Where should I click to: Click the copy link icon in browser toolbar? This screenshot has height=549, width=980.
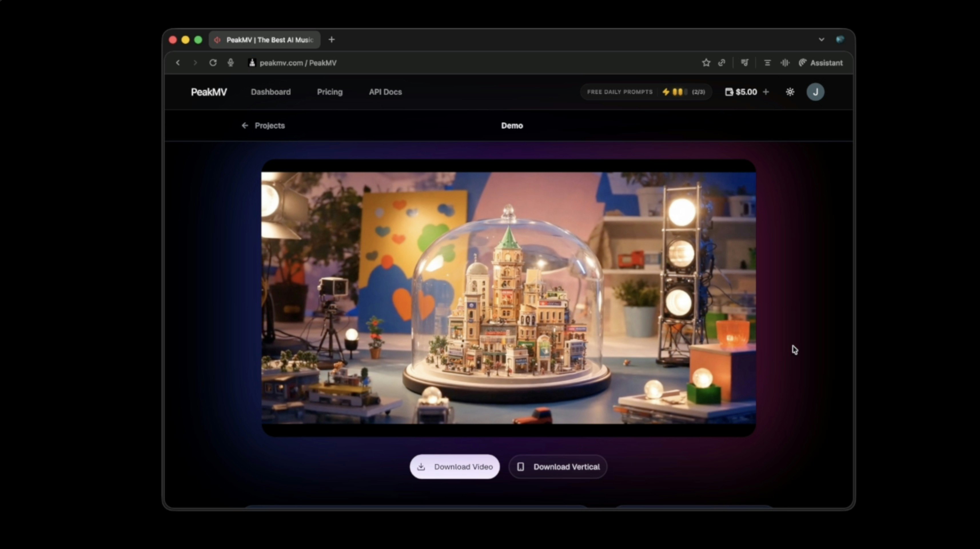722,63
